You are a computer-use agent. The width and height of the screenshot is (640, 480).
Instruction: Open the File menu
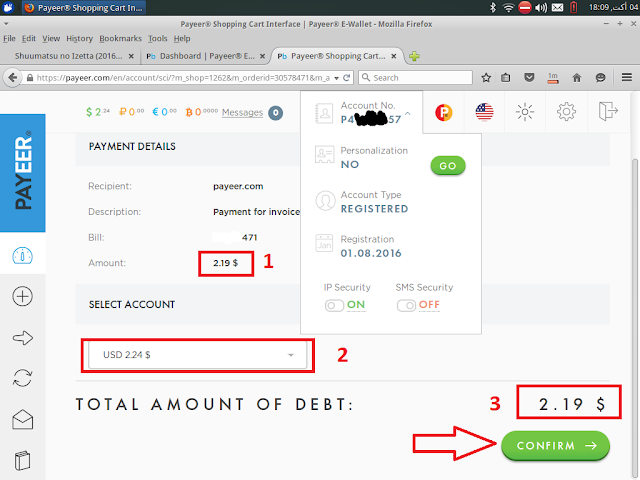(9, 38)
